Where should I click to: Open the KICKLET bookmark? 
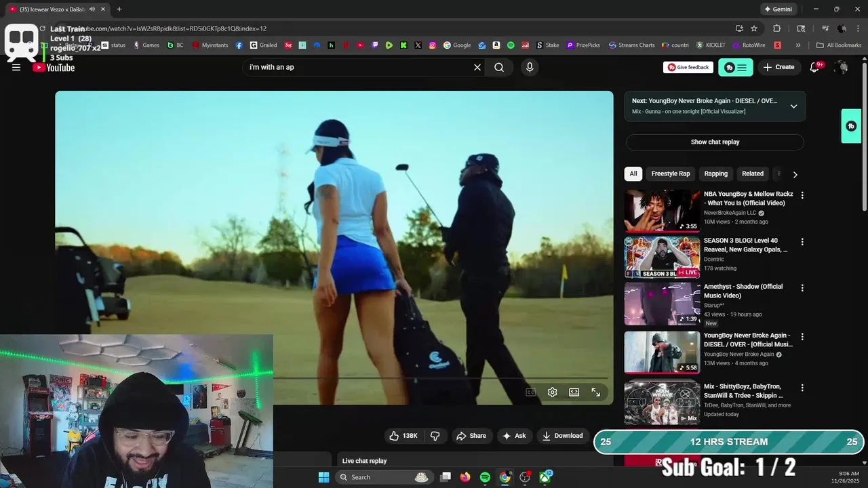coord(711,45)
